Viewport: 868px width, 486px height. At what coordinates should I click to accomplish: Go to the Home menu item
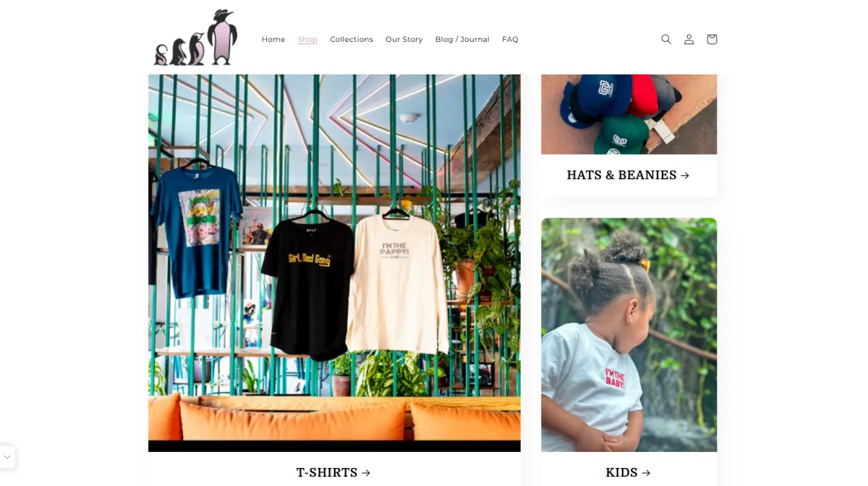(x=273, y=39)
